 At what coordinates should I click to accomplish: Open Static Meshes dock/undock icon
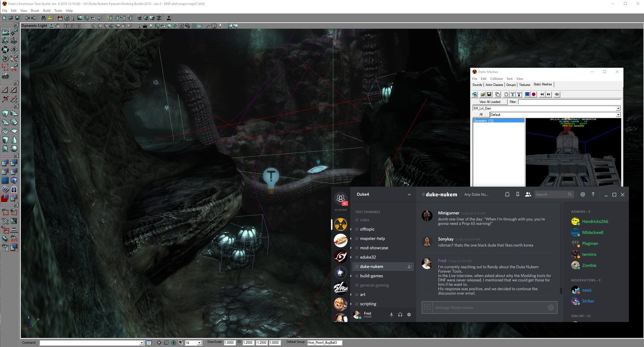point(475,94)
